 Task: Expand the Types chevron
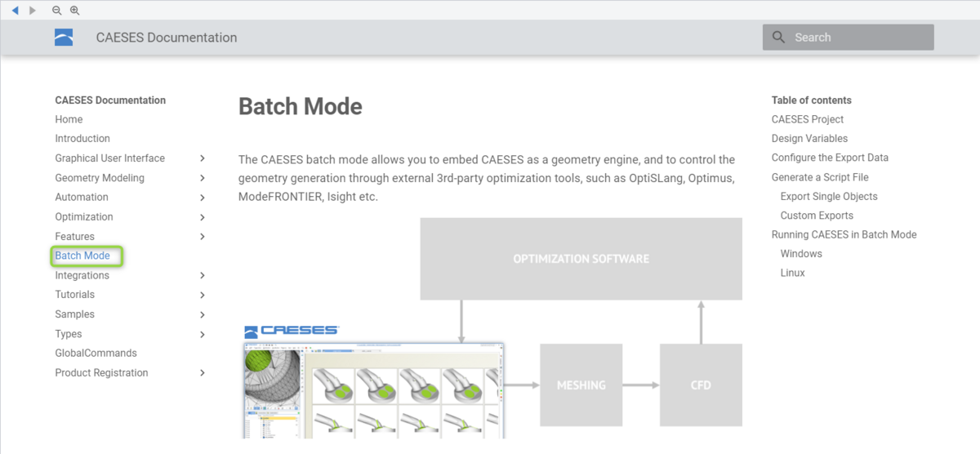tap(202, 335)
